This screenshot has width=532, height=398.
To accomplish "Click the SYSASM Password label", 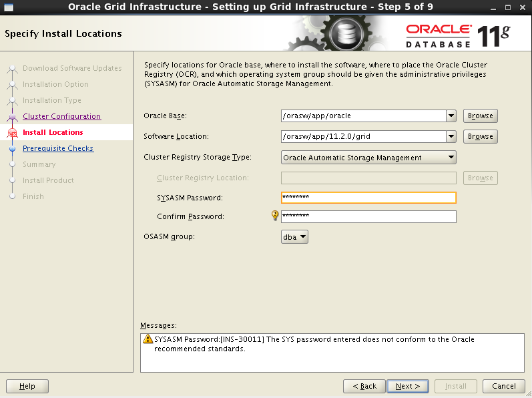I will tap(190, 198).
